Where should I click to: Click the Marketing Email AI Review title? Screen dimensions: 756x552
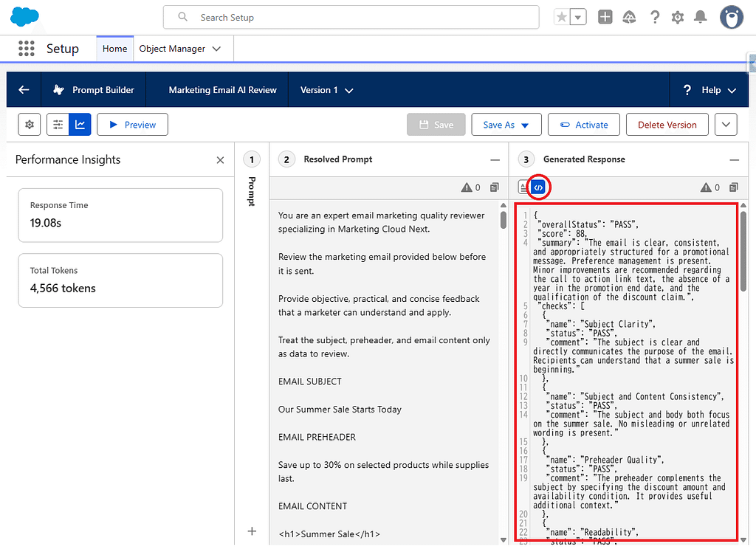point(222,90)
